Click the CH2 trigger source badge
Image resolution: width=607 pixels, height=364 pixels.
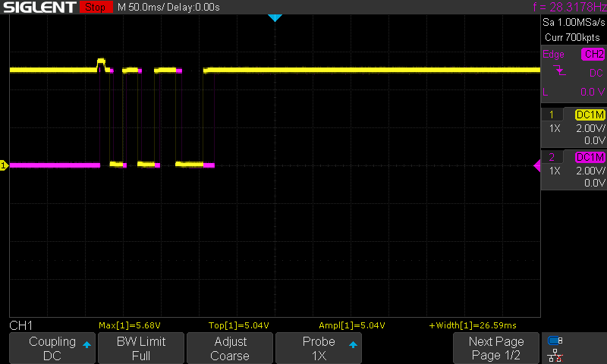(593, 54)
